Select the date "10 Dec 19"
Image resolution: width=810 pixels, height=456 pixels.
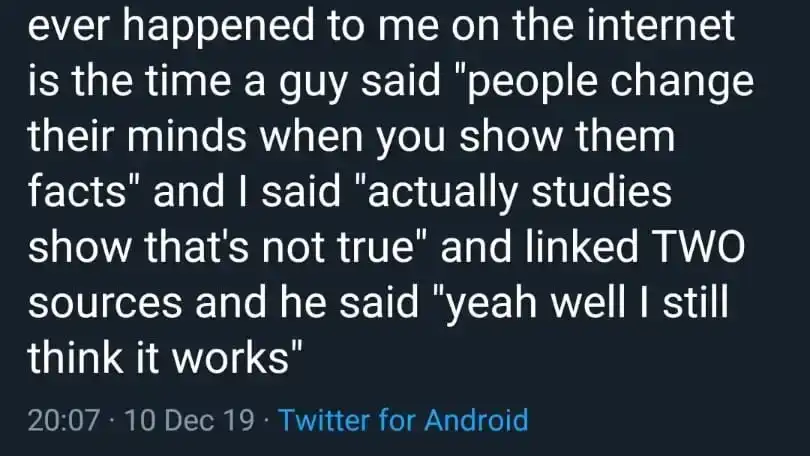coord(189,420)
